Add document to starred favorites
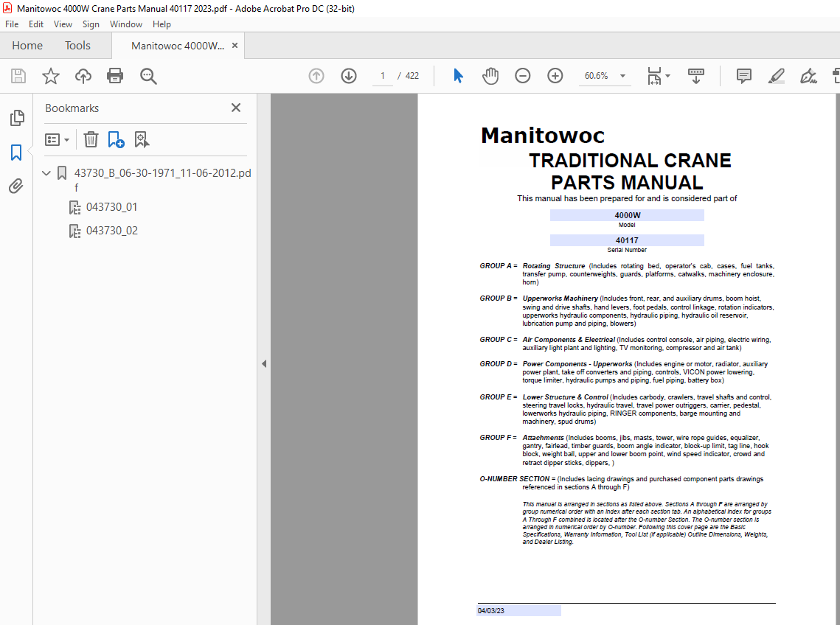840x625 pixels. click(51, 76)
